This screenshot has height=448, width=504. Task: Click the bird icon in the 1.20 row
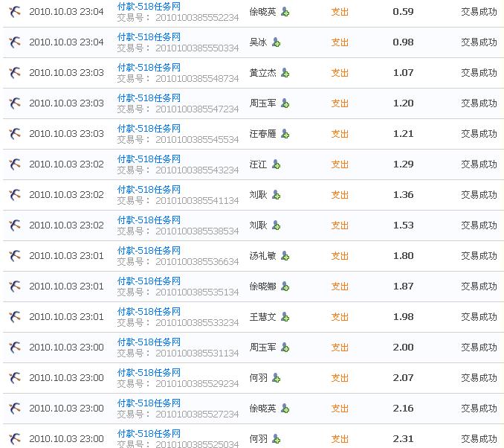pyautogui.click(x=14, y=103)
